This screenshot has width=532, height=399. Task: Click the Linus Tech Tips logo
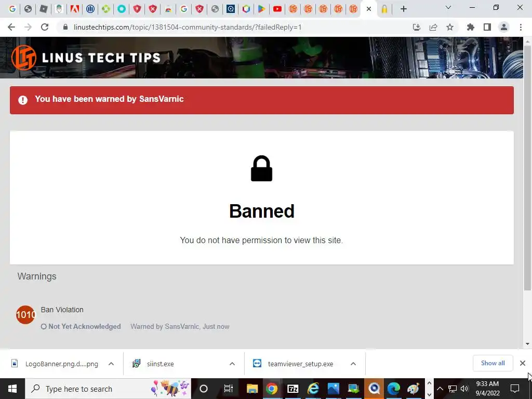86,58
